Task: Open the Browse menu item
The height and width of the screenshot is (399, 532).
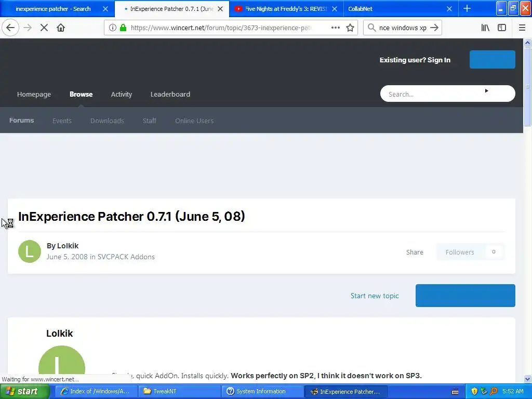Action: pos(81,95)
